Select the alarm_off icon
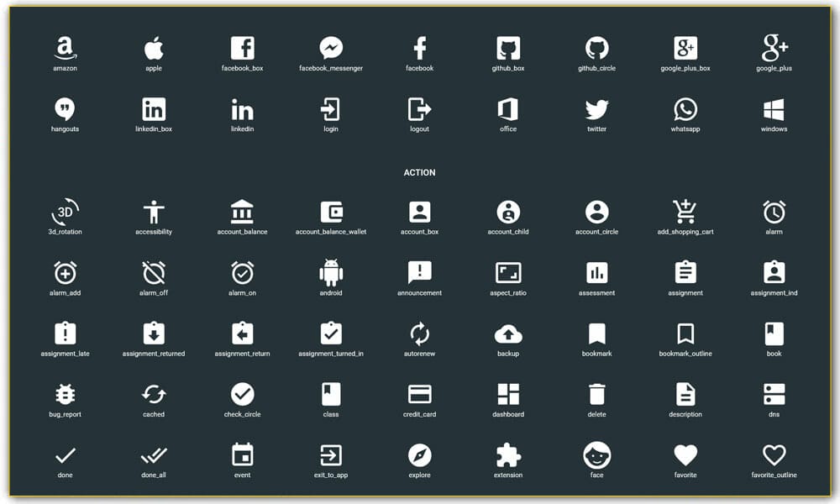This screenshot has width=840, height=504. pyautogui.click(x=154, y=272)
